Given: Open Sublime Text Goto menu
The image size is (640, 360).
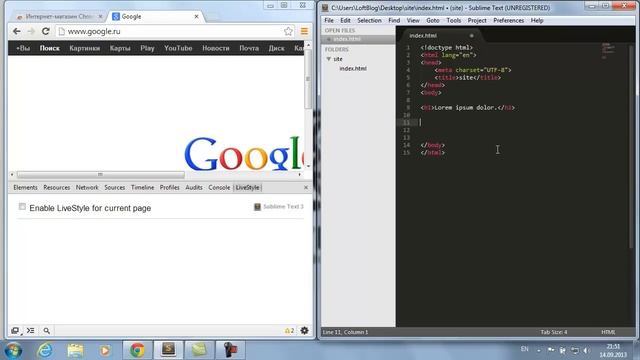Looking at the screenshot, I should [433, 20].
